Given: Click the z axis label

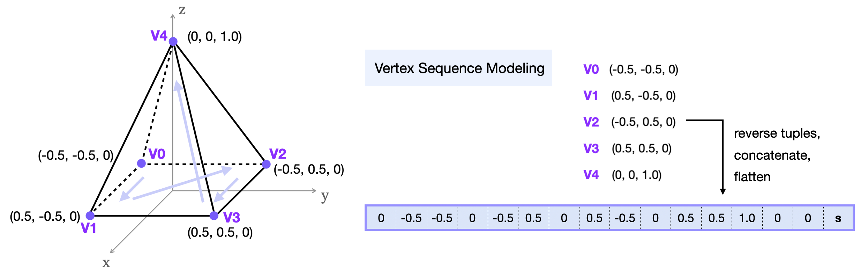Looking at the screenshot, I should pyautogui.click(x=182, y=10).
